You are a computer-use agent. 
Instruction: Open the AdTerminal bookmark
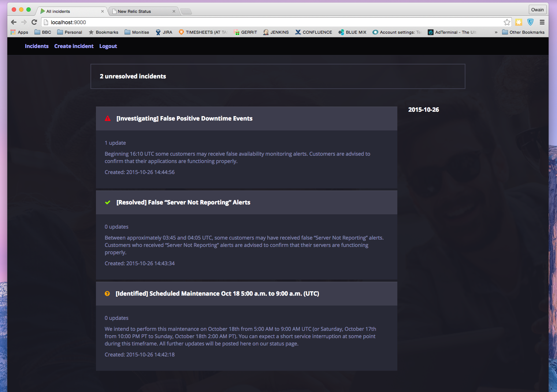[x=452, y=32]
